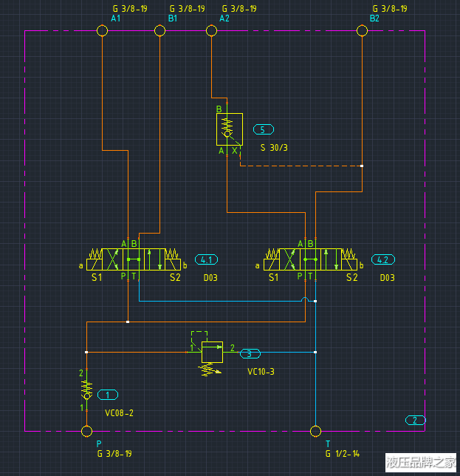Select the VC08-2 check valve symbol

(86, 389)
